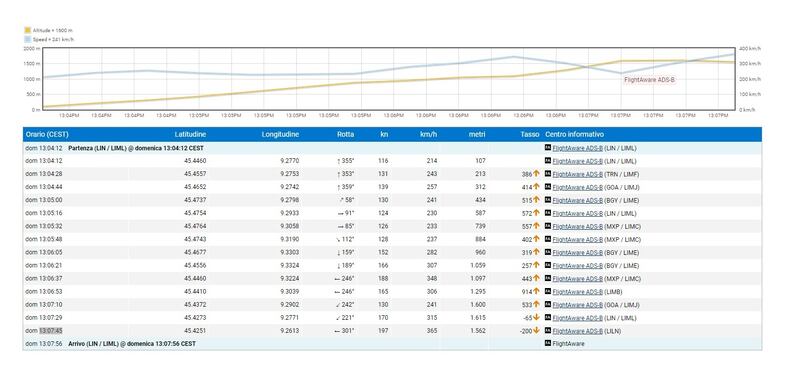Image resolution: width=800 pixels, height=370 pixels.
Task: Click the FlightAware icon in the 13:05:32 row
Action: (548, 226)
